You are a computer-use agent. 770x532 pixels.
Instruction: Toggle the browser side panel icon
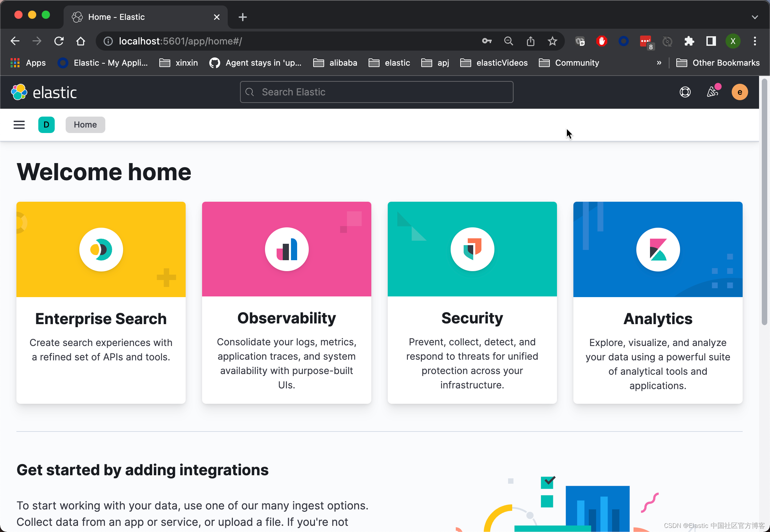pyautogui.click(x=711, y=41)
